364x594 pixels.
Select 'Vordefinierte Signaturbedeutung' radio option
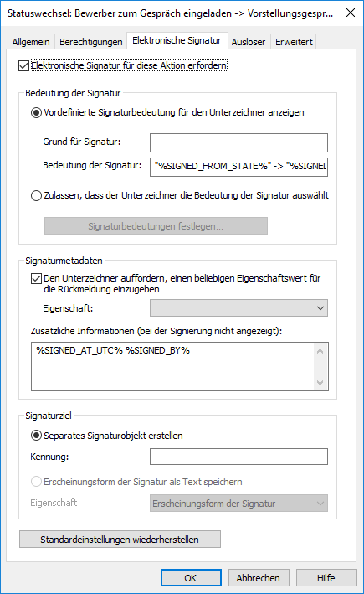coord(36,112)
